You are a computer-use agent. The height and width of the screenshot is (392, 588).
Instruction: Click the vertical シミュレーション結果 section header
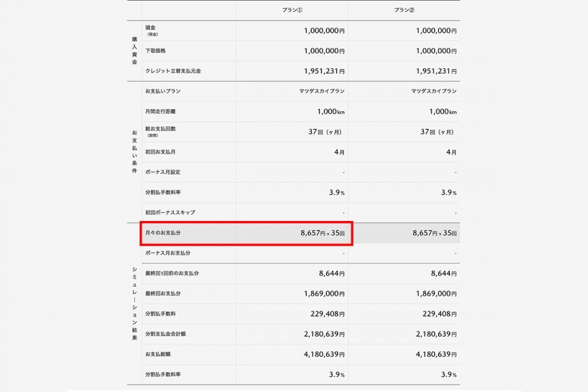pyautogui.click(x=134, y=303)
